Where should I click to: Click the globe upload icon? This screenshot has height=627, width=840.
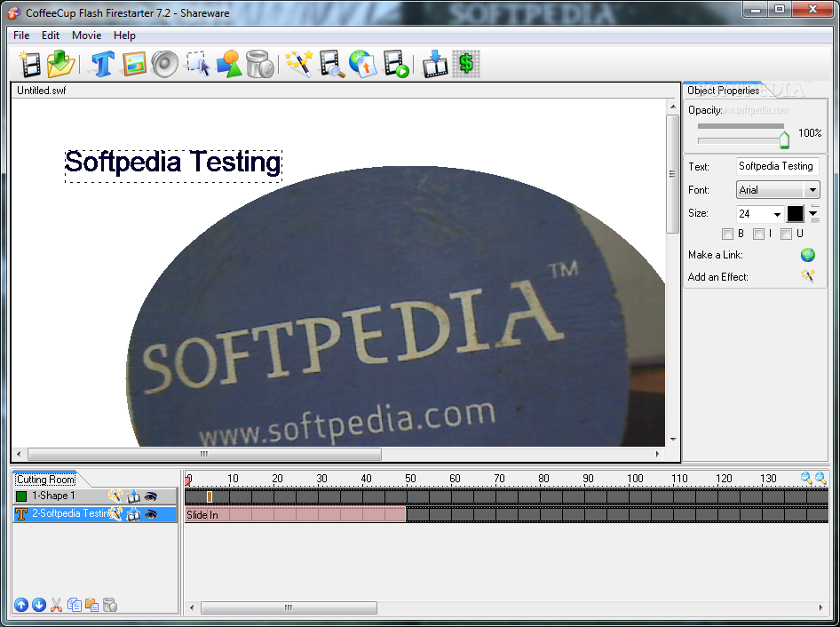(x=362, y=64)
